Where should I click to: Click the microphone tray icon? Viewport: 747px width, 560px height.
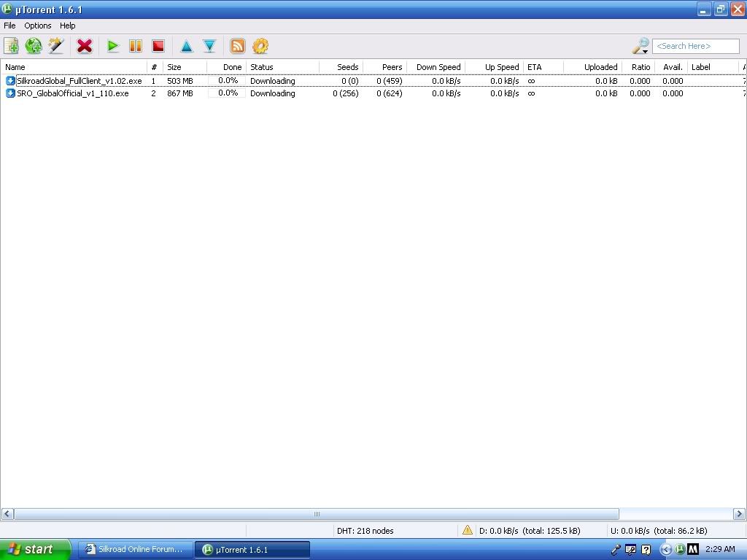616,550
